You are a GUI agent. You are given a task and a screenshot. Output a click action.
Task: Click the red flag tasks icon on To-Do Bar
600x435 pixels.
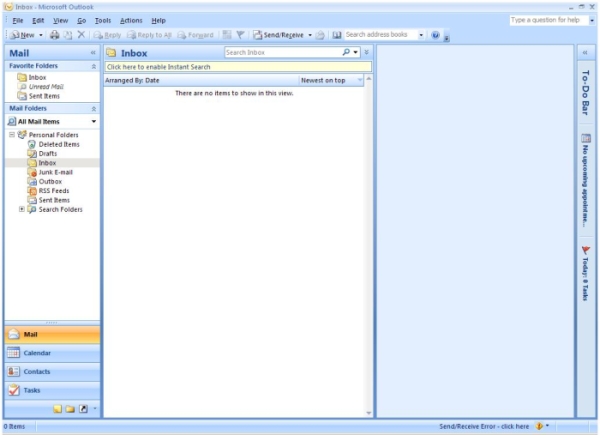(x=586, y=250)
